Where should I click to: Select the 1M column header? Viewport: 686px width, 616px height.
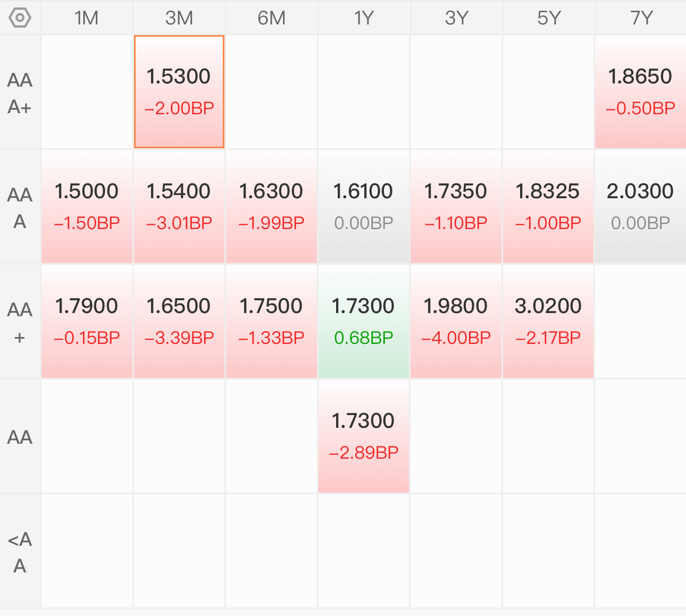click(87, 18)
